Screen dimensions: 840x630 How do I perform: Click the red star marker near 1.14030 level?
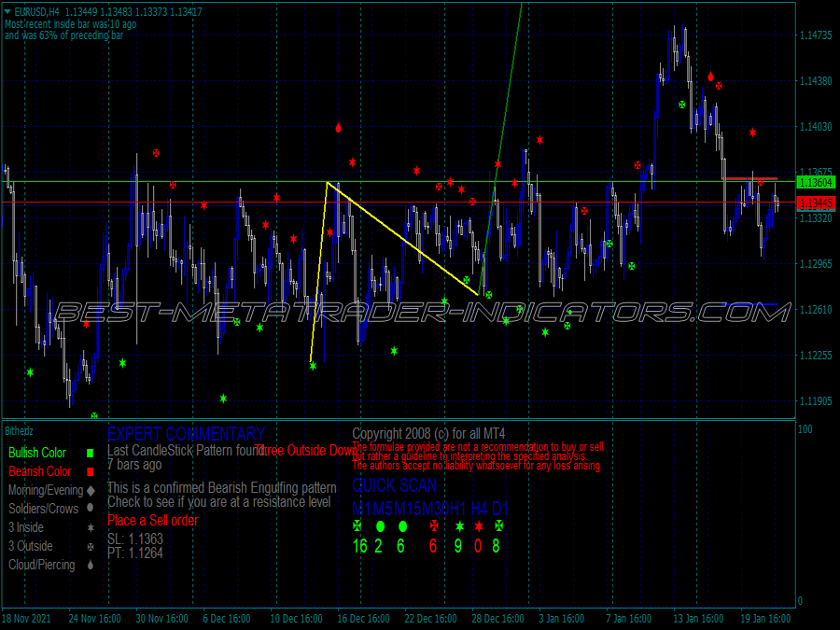point(752,133)
